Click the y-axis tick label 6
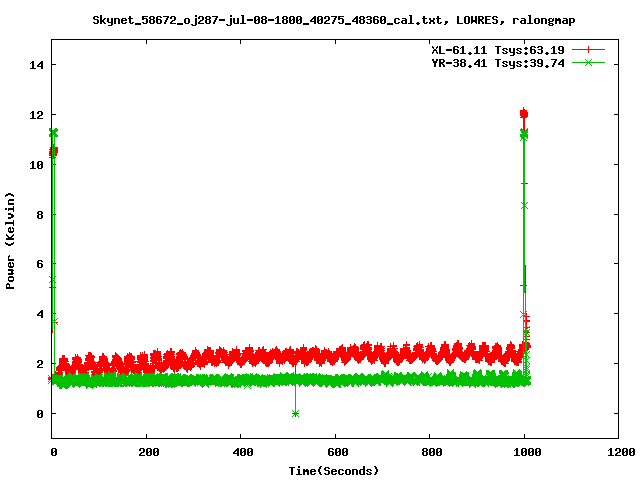This screenshot has width=640, height=480. tap(40, 264)
